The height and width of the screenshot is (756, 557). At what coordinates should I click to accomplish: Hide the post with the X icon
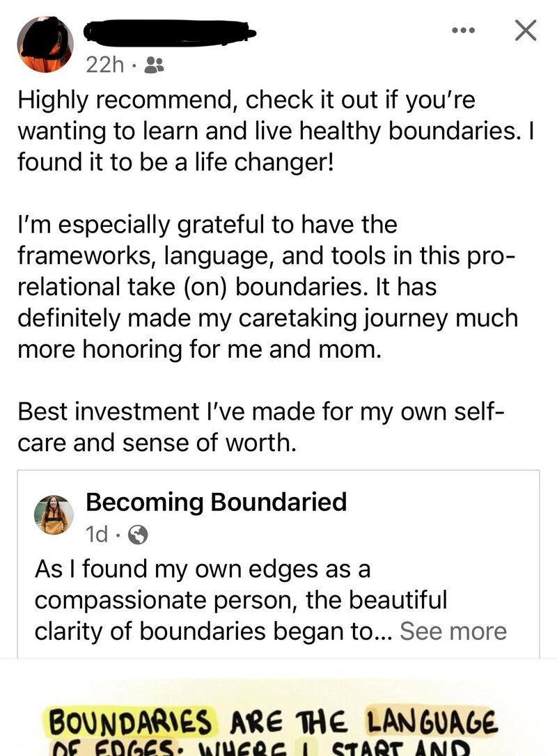[x=525, y=31]
